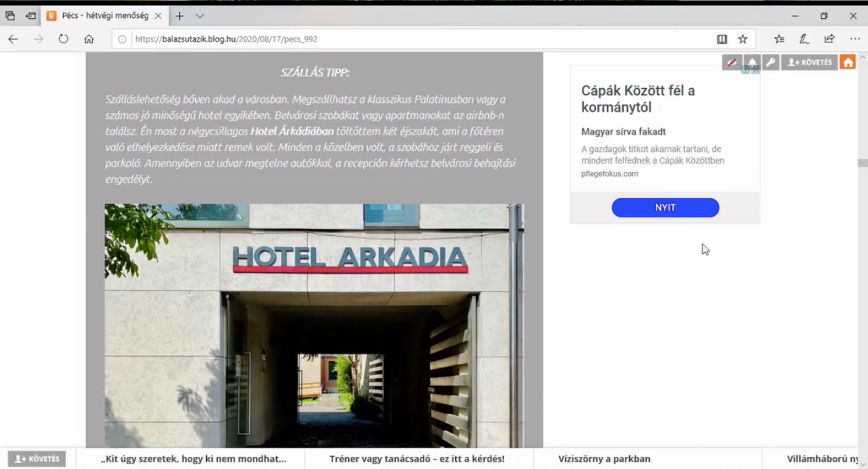Go back to the previous page

point(13,39)
